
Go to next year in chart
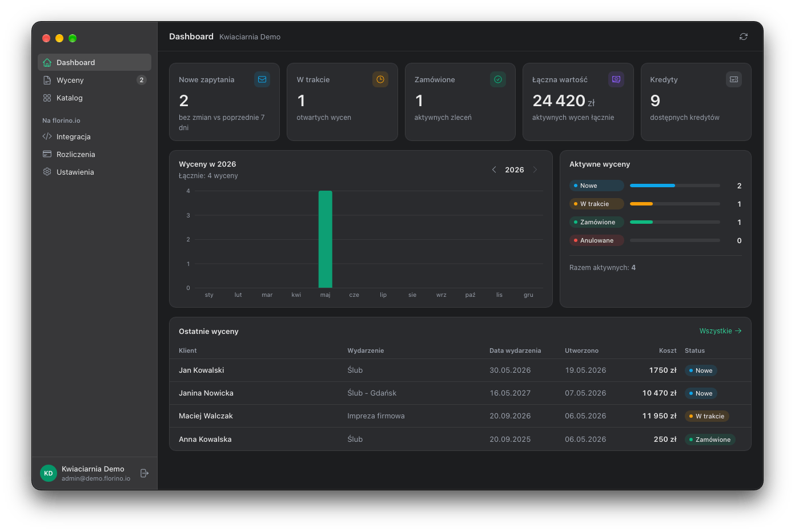coord(535,170)
